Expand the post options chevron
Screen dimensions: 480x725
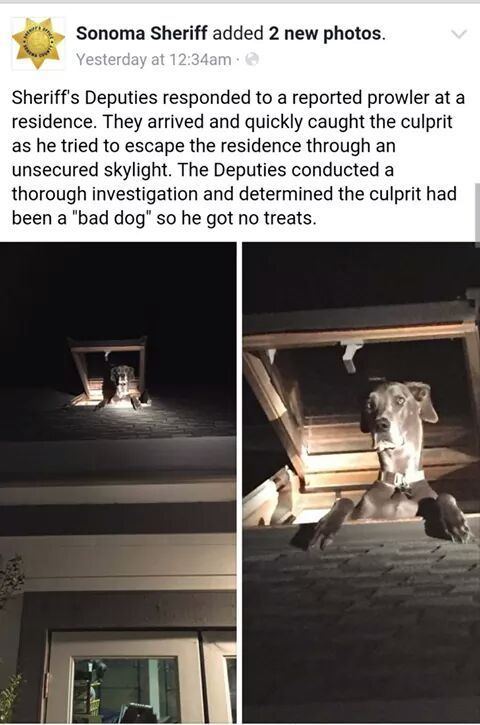459,34
